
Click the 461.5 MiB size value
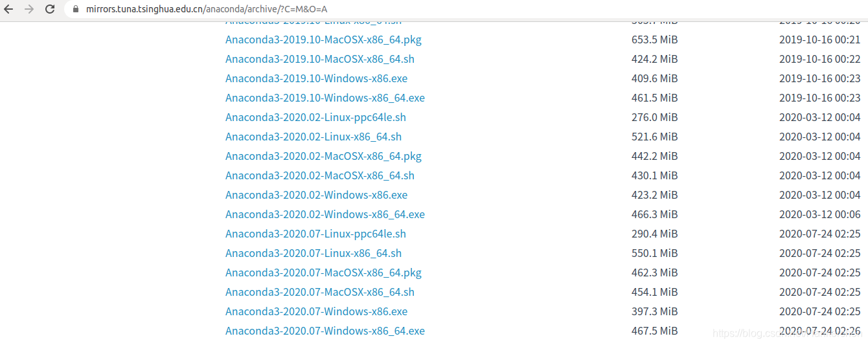click(x=654, y=98)
